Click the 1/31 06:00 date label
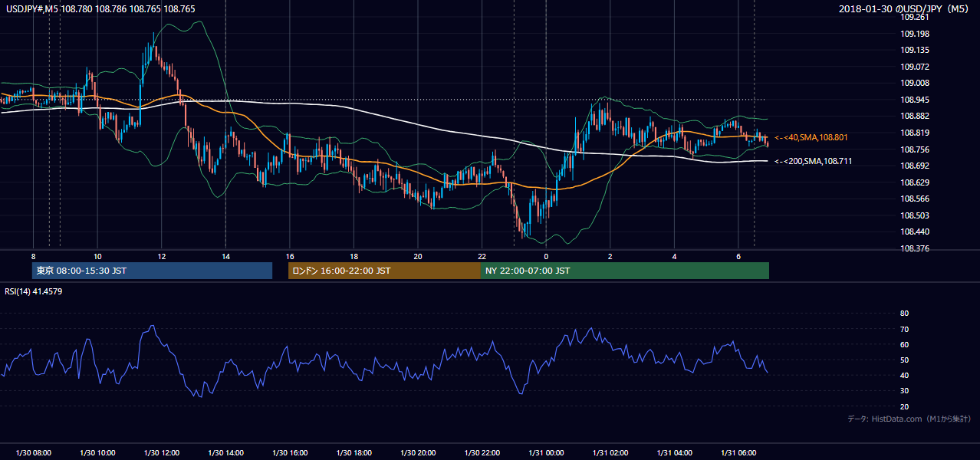This screenshot has height=460, width=980. point(737,453)
